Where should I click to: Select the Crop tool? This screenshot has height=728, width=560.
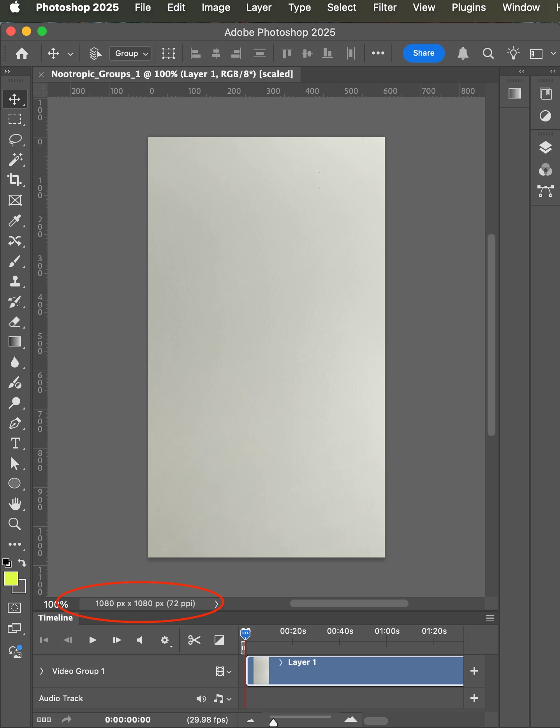click(15, 179)
